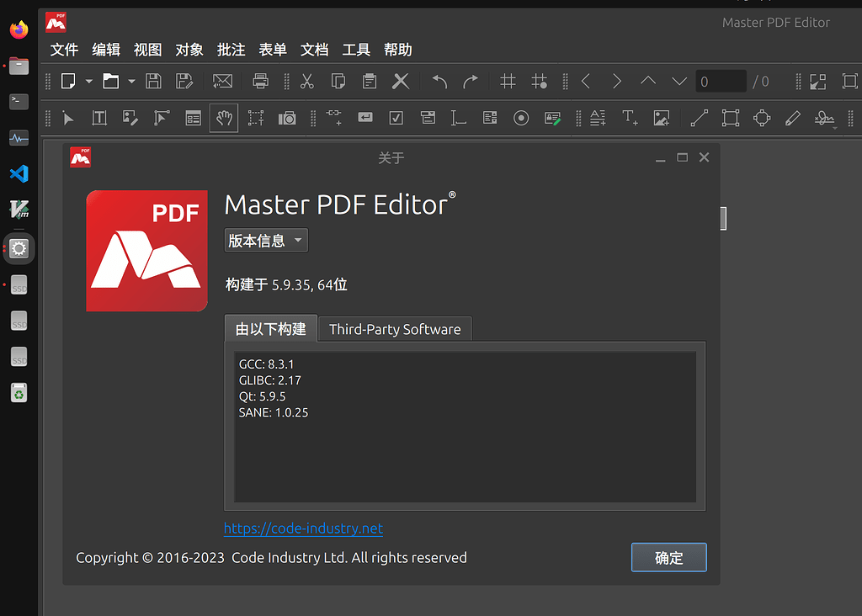Screen dimensions: 862x616
Task: Insert a Signature form field icon
Action: (x=552, y=118)
